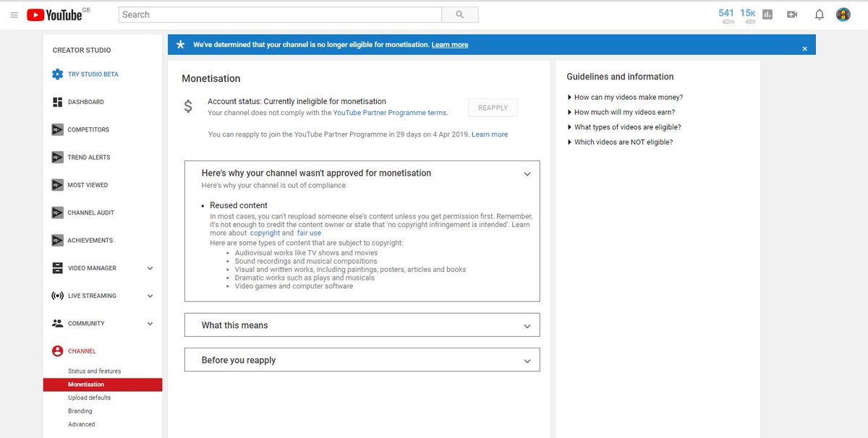Screen dimensions: 868x438
Task: Click Learn more after reapply date
Action: coord(490,134)
